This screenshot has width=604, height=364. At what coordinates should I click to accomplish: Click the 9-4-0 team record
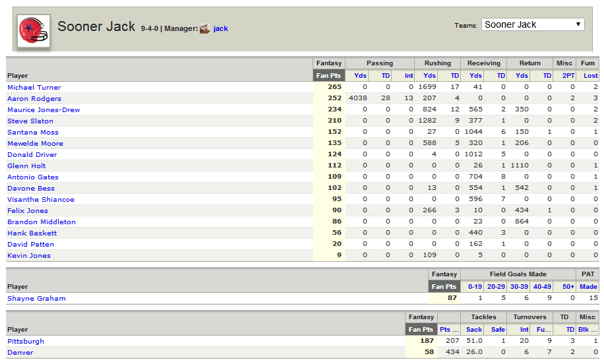tap(150, 28)
